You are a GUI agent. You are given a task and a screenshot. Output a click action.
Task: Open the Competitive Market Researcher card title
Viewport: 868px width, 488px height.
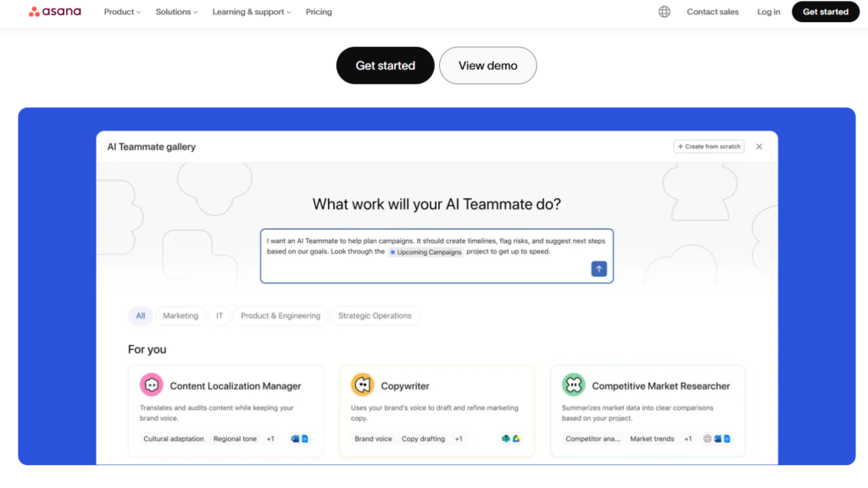click(x=661, y=386)
